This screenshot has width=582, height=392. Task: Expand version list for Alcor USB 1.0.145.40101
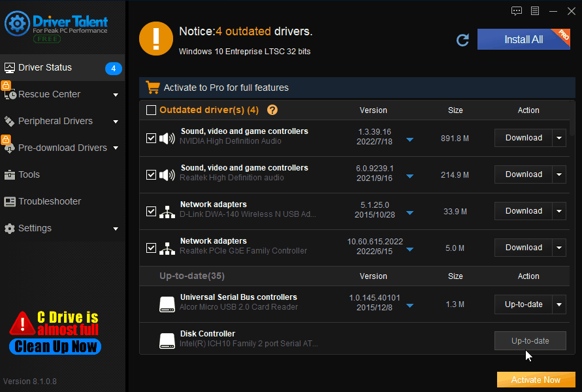pos(410,306)
